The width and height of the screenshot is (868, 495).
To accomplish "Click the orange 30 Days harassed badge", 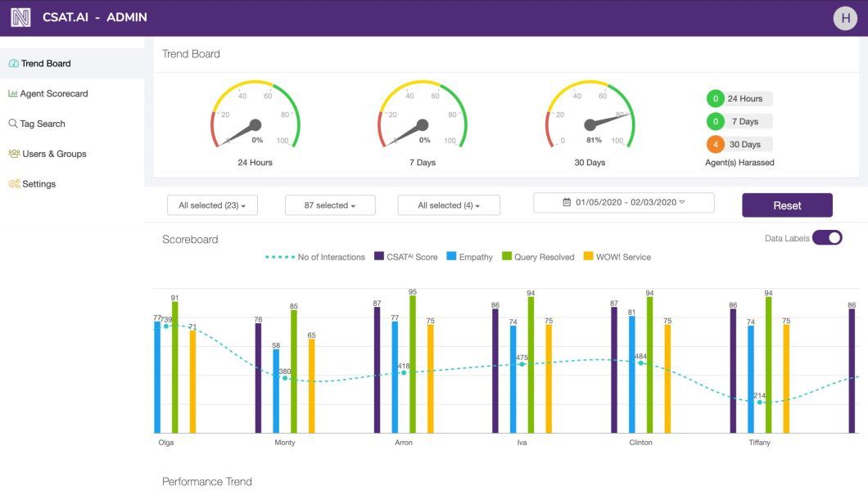I will point(715,144).
